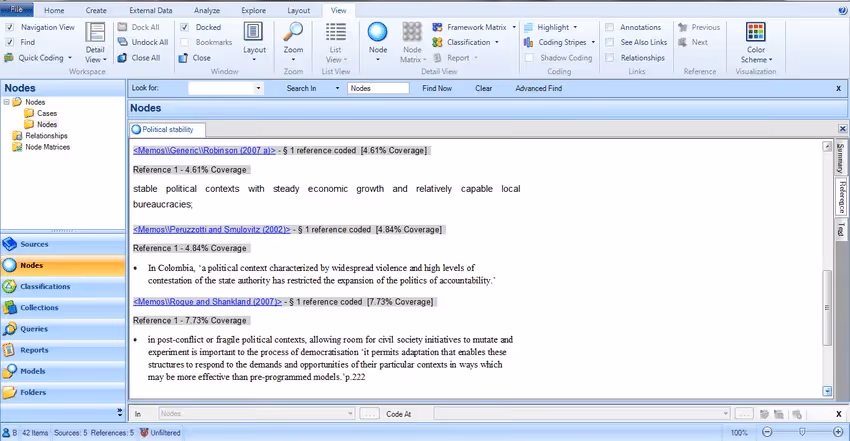The height and width of the screenshot is (441, 850).
Task: Switch to the Create ribbon tab
Action: click(96, 10)
